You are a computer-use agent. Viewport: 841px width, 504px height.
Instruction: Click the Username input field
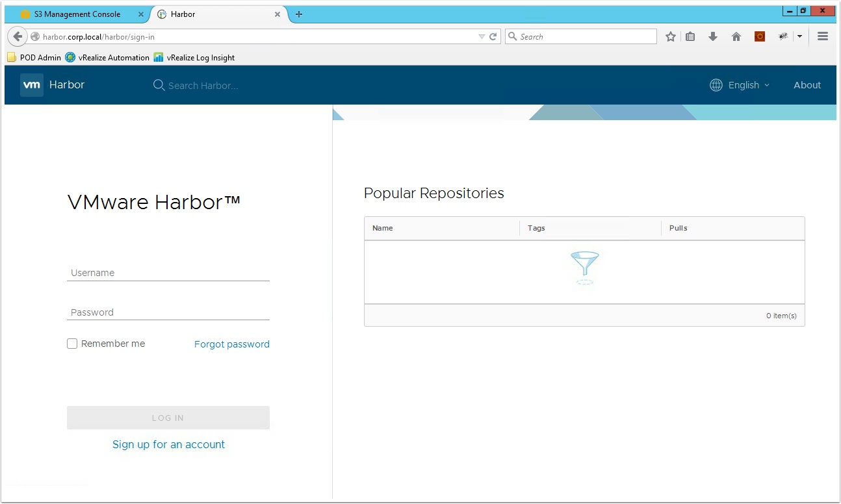168,273
